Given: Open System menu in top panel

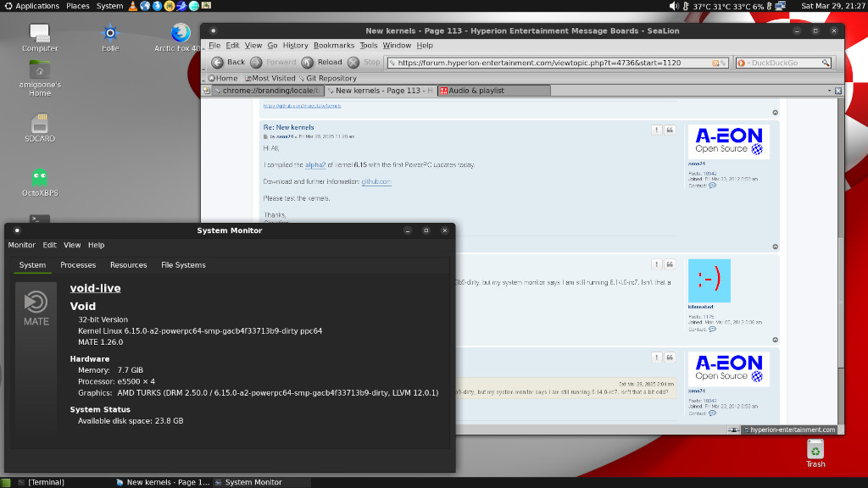Looking at the screenshot, I should [x=109, y=6].
